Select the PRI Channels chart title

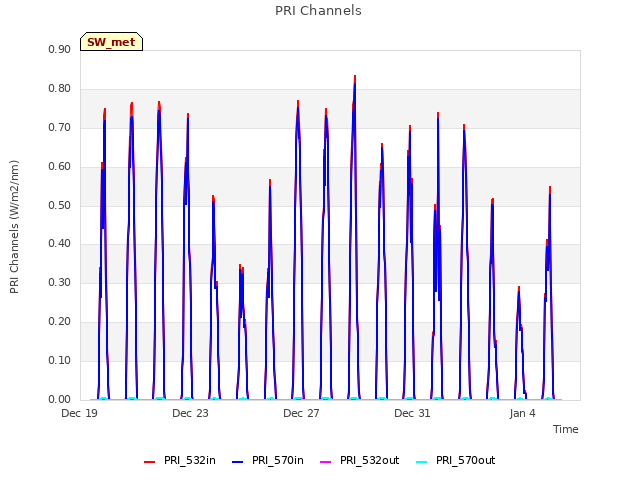coord(318,11)
